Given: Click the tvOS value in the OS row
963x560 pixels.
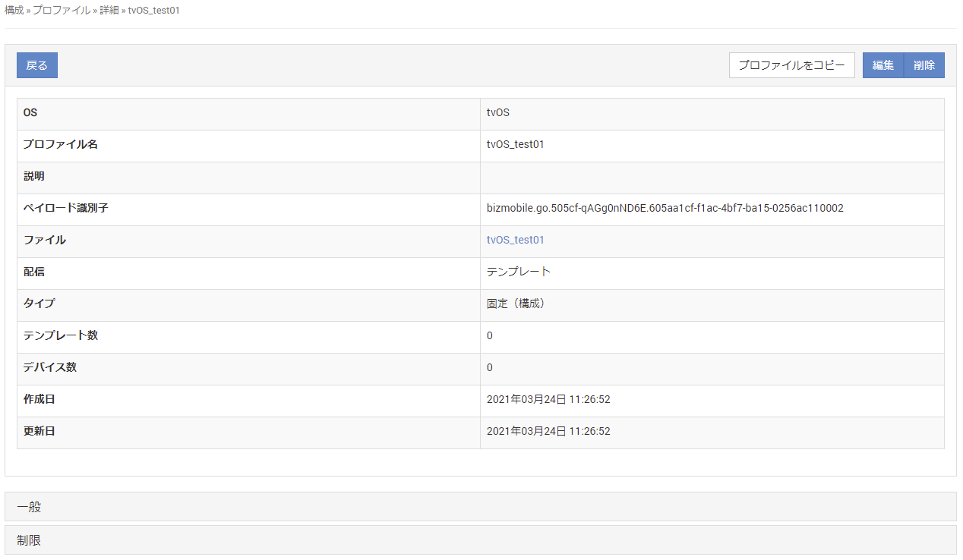Looking at the screenshot, I should pos(498,112).
